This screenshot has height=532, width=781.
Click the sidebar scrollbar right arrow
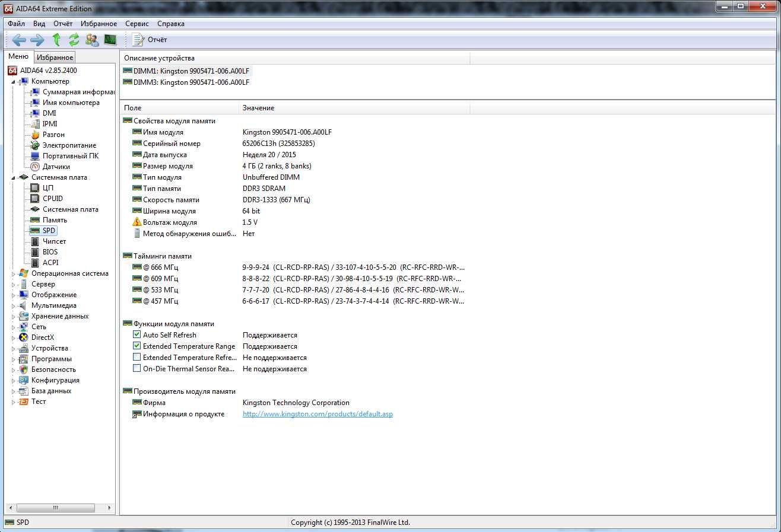tap(110, 508)
